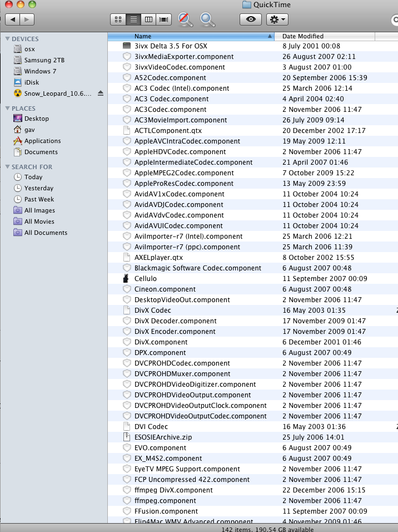Collapse the SEARCH FOR sidebar section
This screenshot has width=398, height=532.
pos(7,166)
